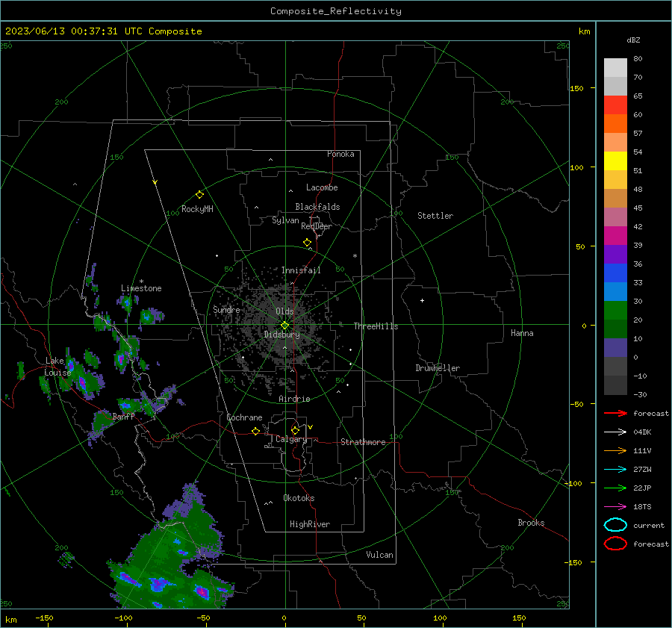
Task: Select the Lacombe map label
Action: pyautogui.click(x=322, y=187)
